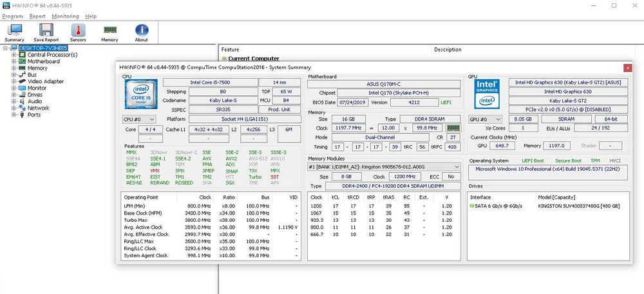Click the Network tree node icon
This screenshot has width=644, height=294.
click(21, 108)
